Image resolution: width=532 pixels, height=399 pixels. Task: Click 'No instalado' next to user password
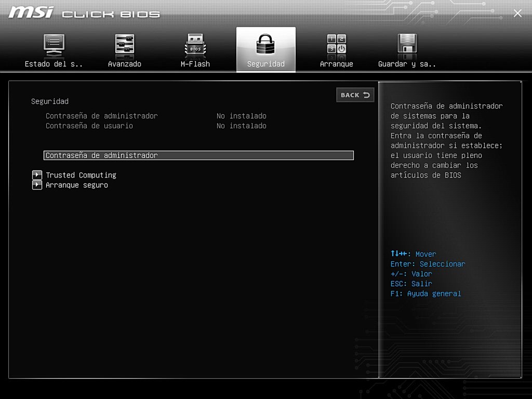(241, 126)
